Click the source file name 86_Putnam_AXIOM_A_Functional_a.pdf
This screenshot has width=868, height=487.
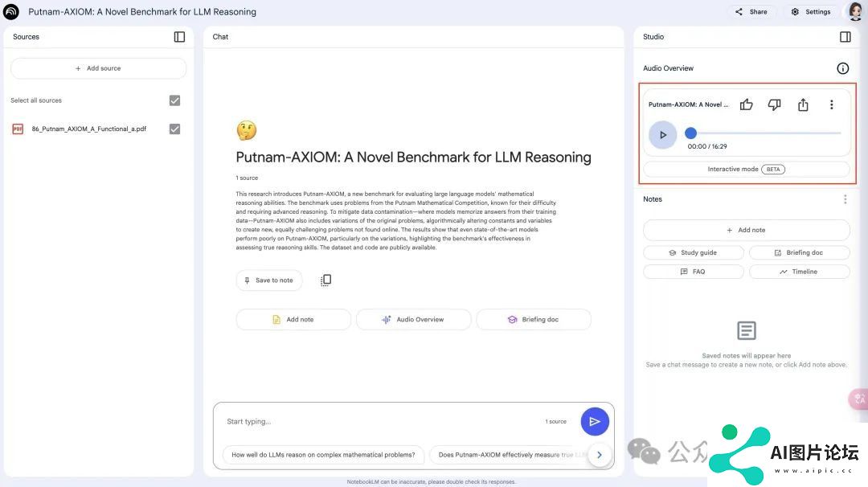pyautogui.click(x=89, y=129)
